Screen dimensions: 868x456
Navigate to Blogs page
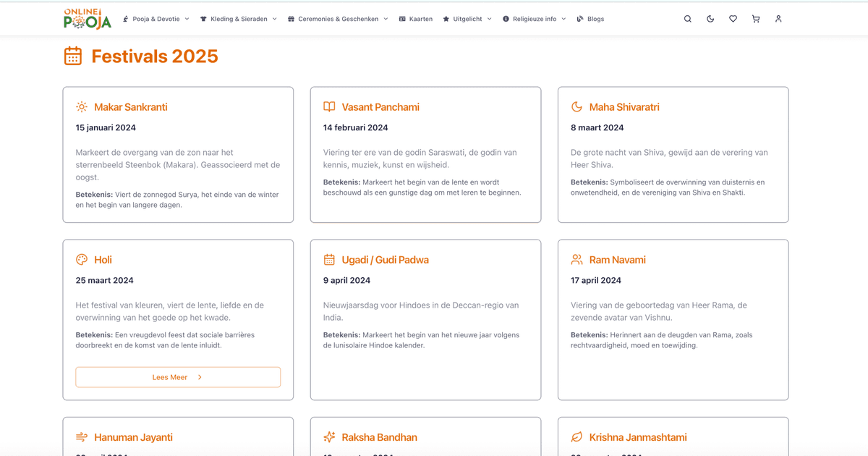click(x=590, y=19)
